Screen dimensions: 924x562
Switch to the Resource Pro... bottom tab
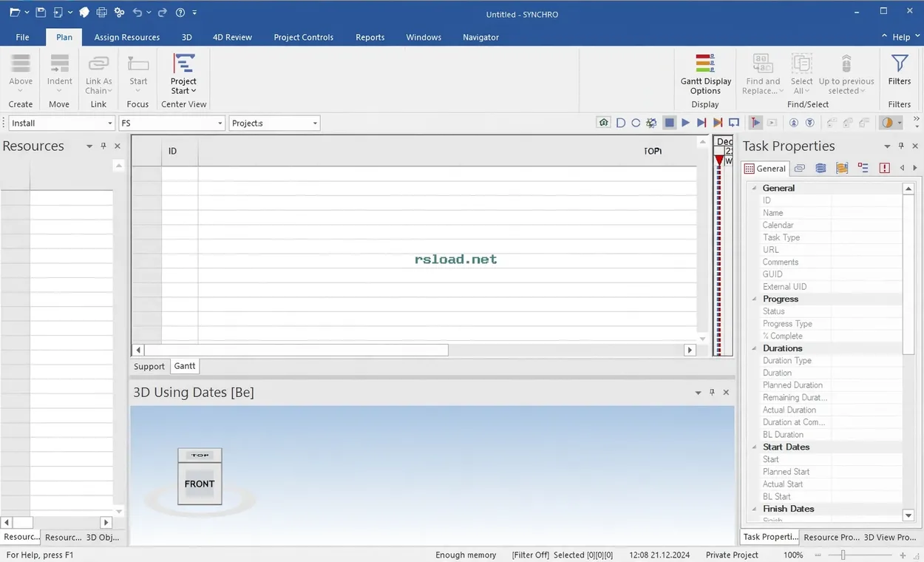[x=831, y=537]
